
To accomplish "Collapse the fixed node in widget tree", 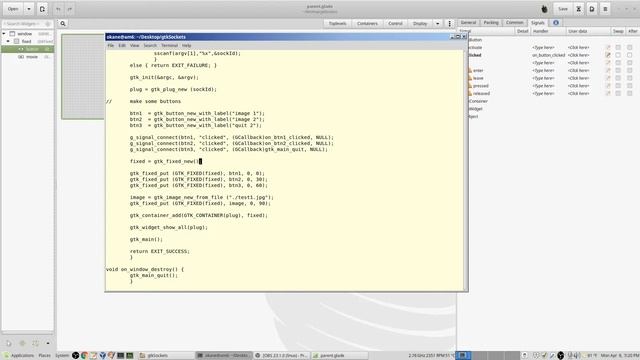I will [x=8, y=41].
